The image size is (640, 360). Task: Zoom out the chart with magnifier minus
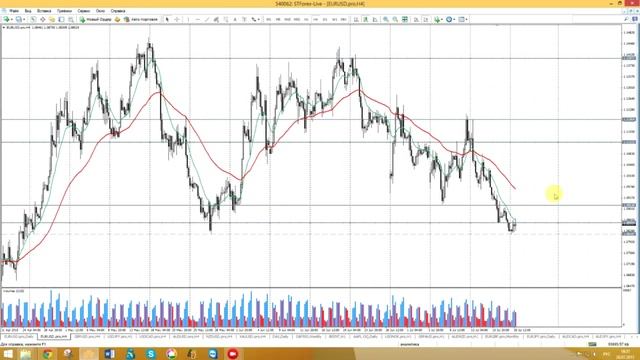[x=395, y=19]
